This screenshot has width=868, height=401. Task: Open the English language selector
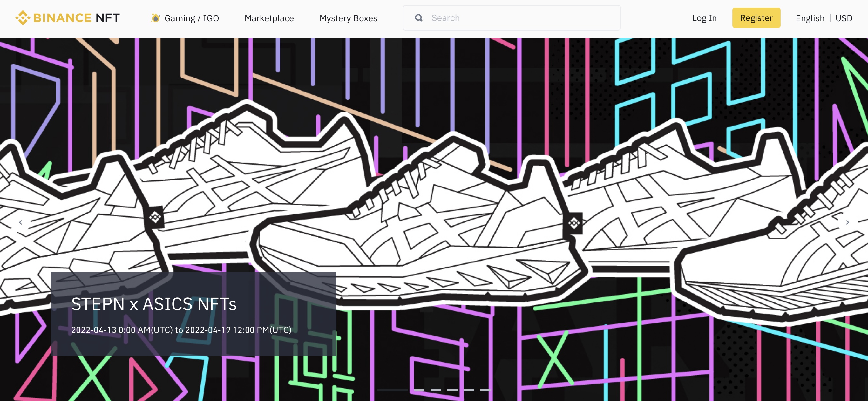[810, 18]
